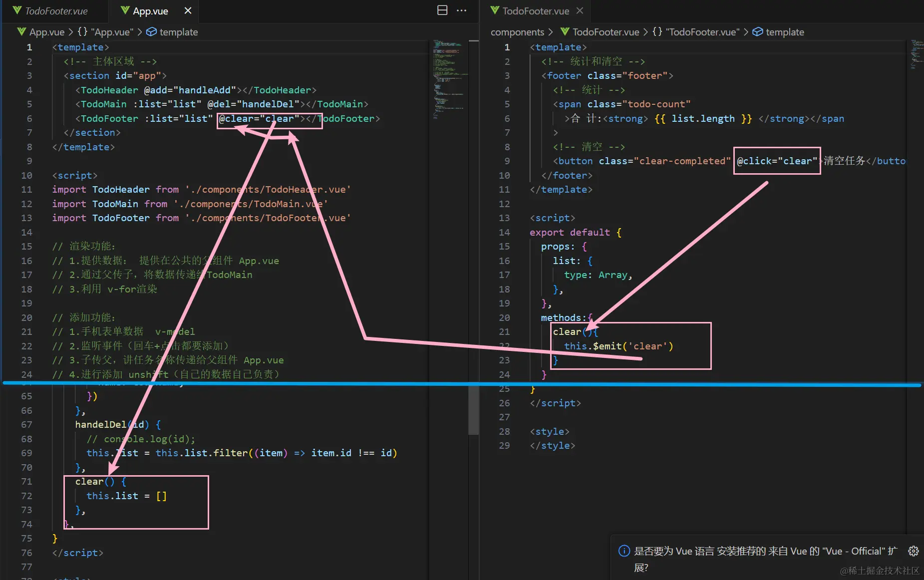Click the '<footer class="footer">' line
924x580 pixels.
click(607, 75)
